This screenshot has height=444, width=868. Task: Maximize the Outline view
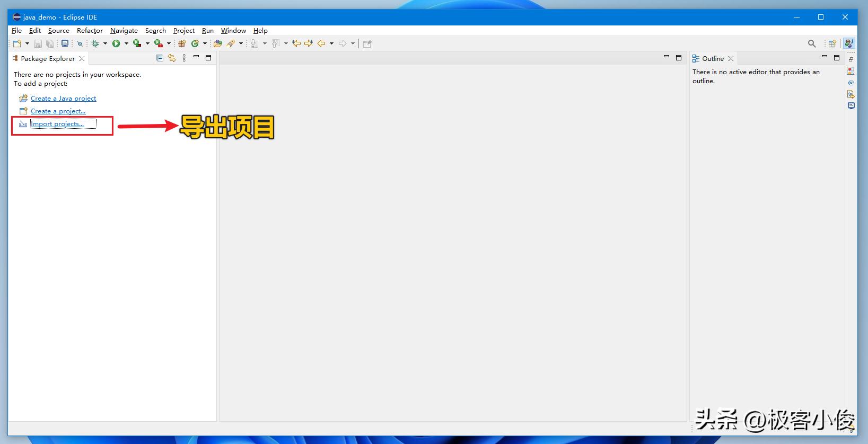coord(837,57)
